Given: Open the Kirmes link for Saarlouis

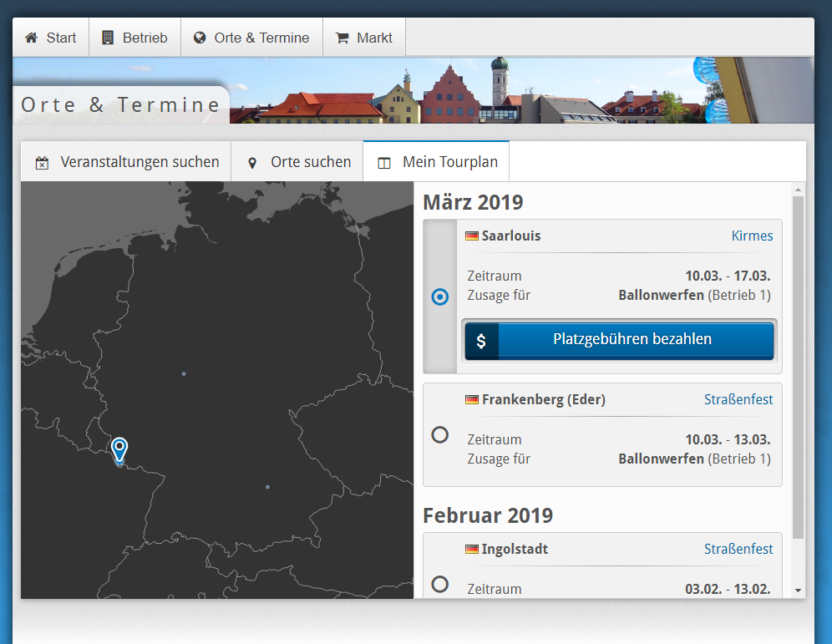Looking at the screenshot, I should [x=752, y=236].
